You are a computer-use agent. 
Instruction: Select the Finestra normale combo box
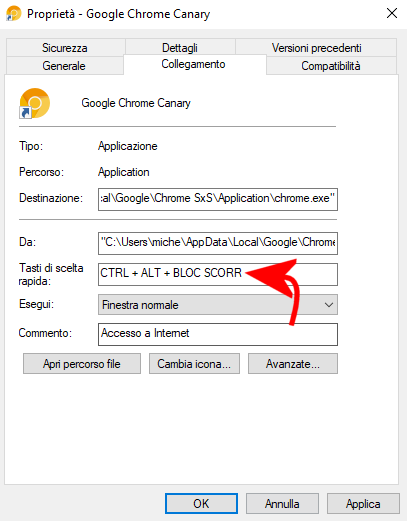[218, 305]
